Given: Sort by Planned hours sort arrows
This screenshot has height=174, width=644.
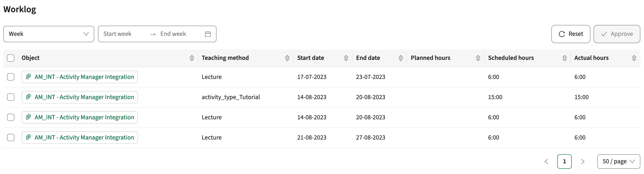Looking at the screenshot, I should pos(478,58).
